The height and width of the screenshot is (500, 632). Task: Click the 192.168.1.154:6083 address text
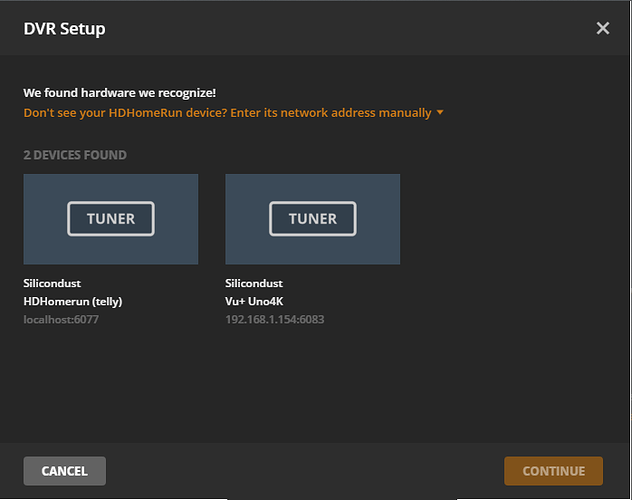tap(274, 320)
